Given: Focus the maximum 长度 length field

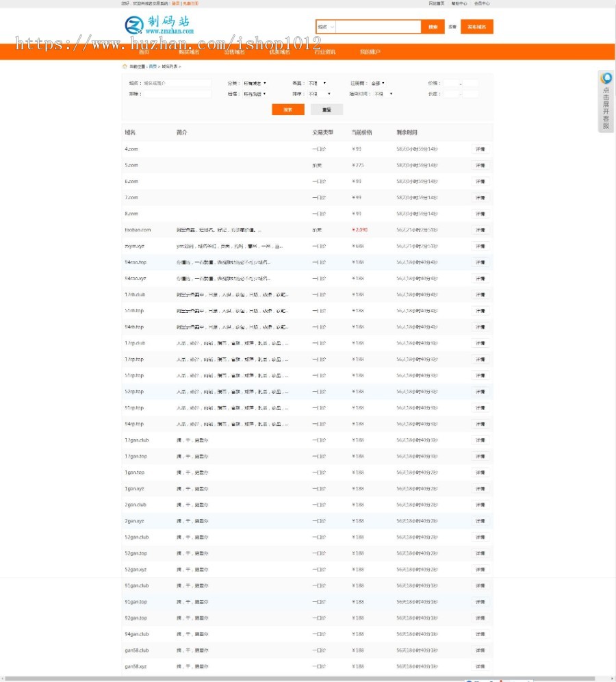Looking at the screenshot, I should click(470, 94).
